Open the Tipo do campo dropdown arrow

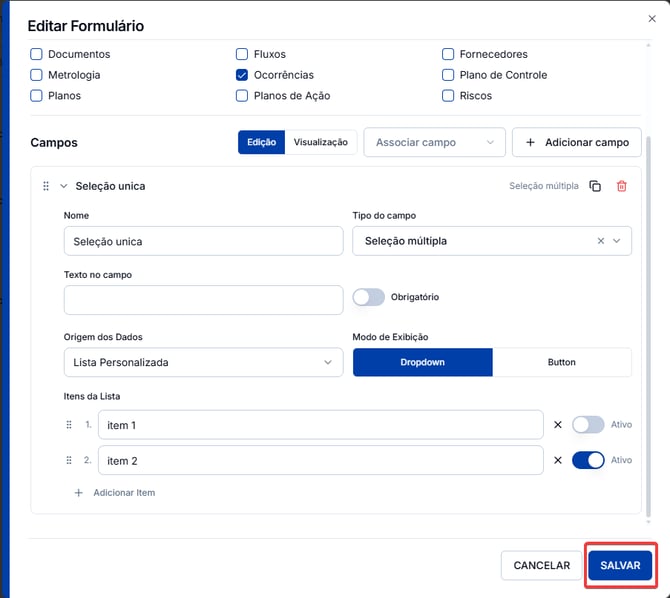(x=617, y=241)
